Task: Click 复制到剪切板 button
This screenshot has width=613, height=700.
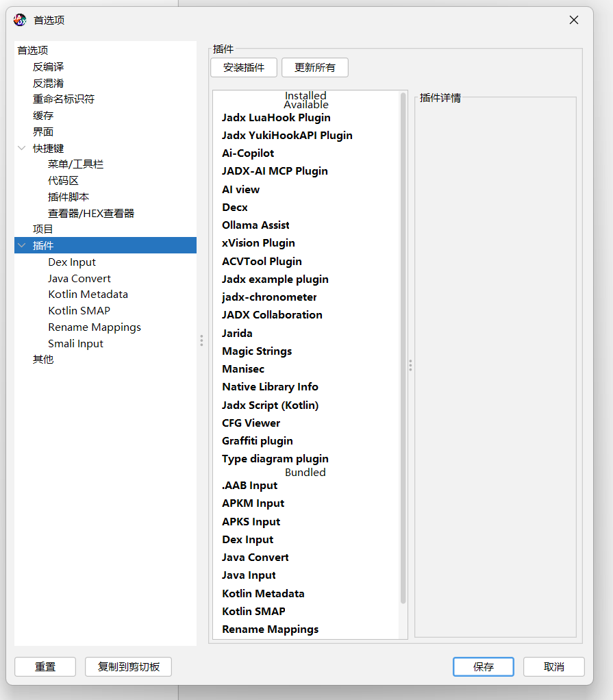Action: (x=128, y=666)
